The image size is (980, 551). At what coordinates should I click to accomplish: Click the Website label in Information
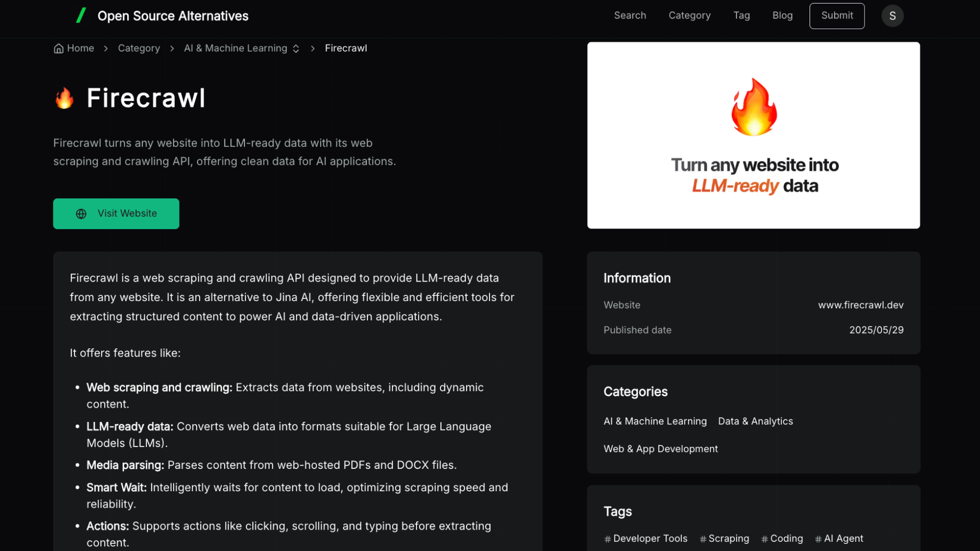point(622,305)
